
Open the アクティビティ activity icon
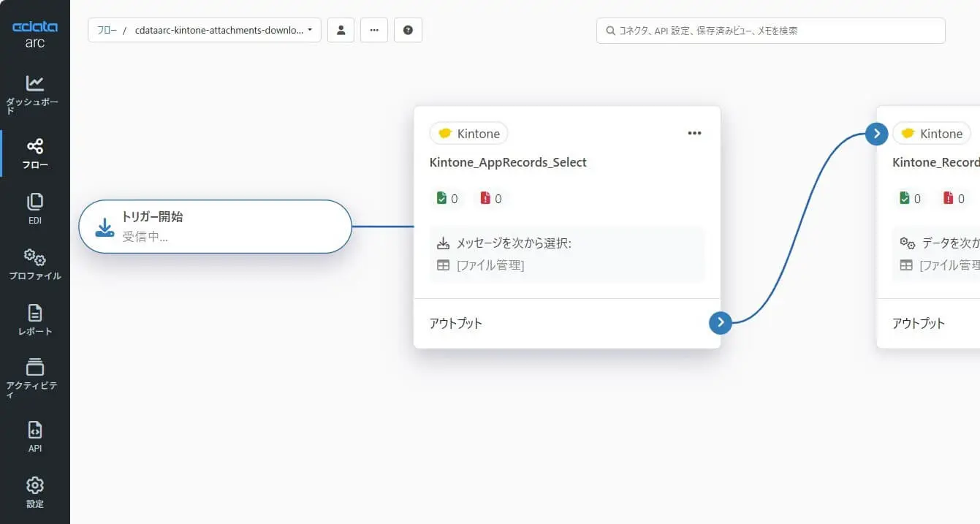34,367
